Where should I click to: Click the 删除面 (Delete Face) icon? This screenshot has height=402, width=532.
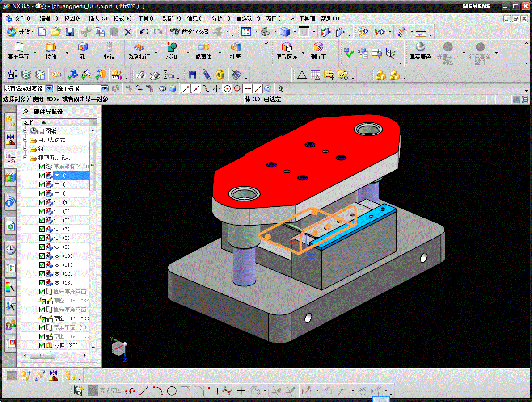coord(318,47)
